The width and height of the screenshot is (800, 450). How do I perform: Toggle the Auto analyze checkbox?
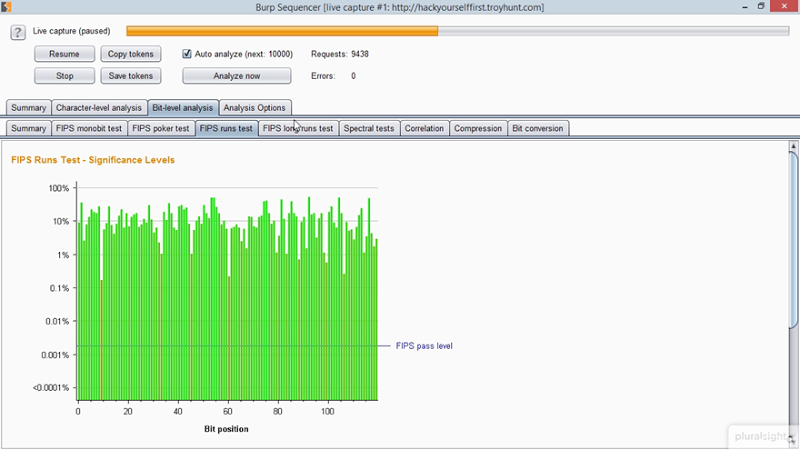(187, 54)
